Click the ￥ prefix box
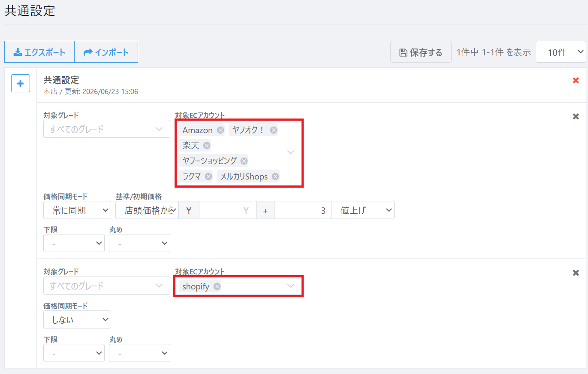The image size is (588, 374). tap(189, 210)
